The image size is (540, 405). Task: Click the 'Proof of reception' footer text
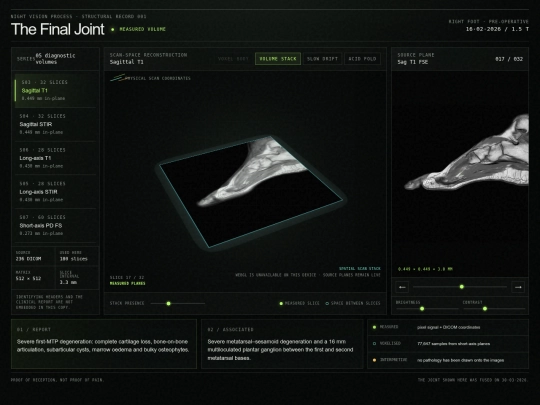(x=57, y=380)
